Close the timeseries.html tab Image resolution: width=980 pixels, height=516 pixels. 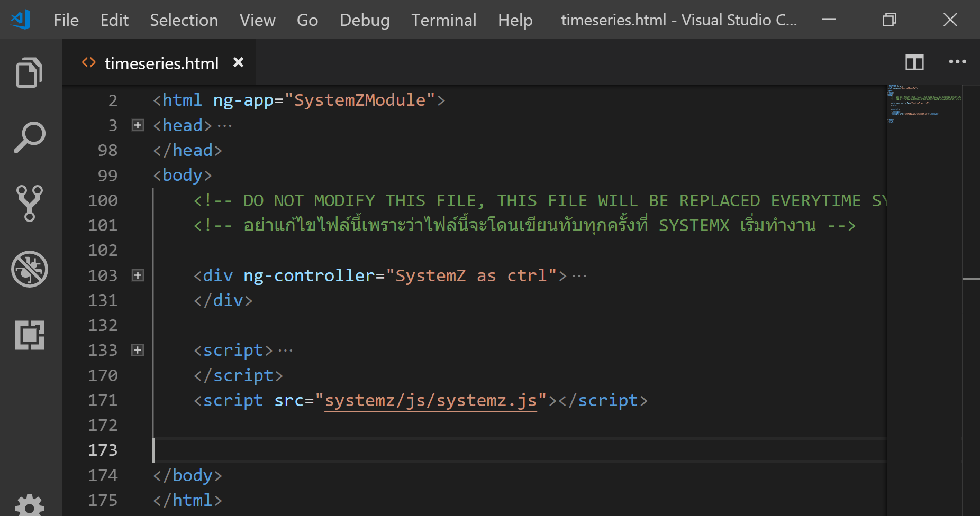[x=238, y=62]
